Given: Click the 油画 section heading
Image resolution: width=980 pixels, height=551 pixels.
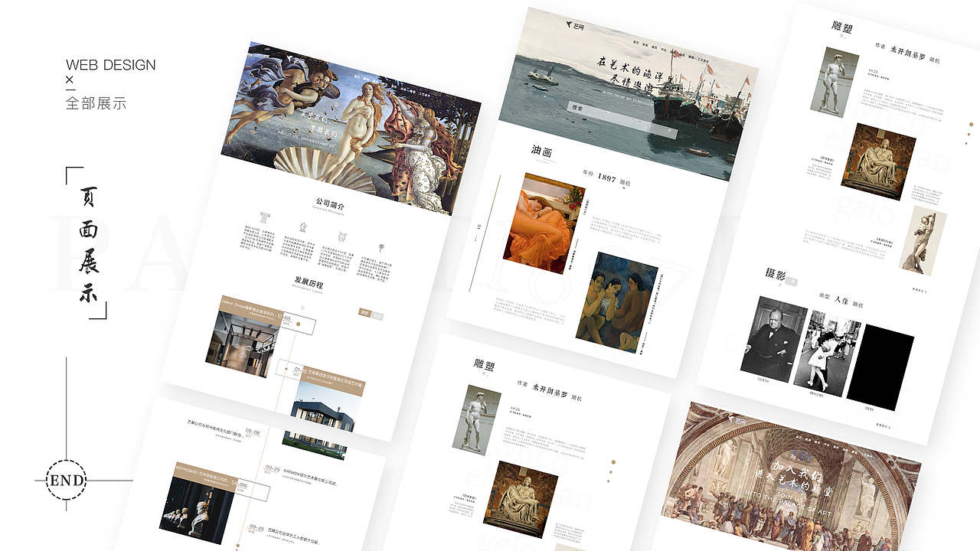Looking at the screenshot, I should coord(543,151).
